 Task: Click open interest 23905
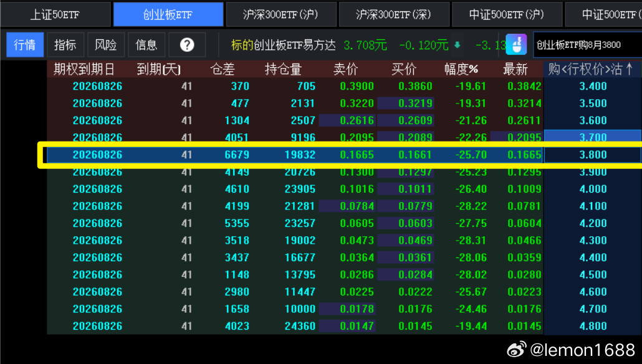point(300,189)
